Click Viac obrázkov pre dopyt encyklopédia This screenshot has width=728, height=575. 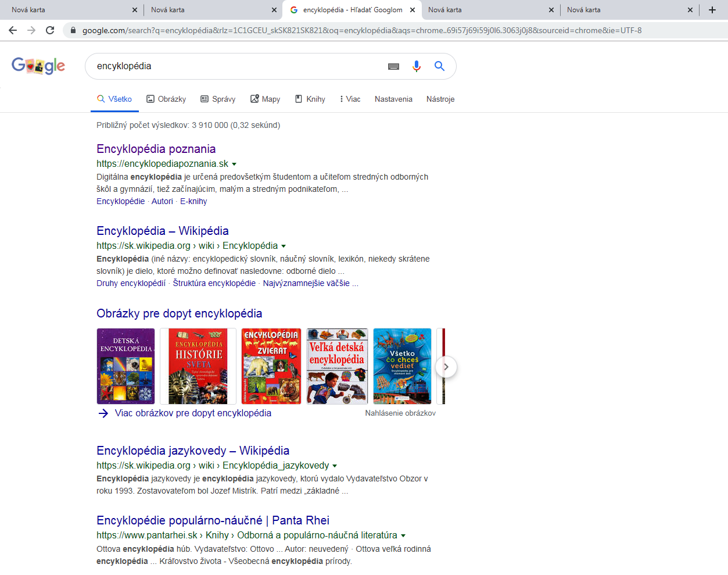[193, 413]
